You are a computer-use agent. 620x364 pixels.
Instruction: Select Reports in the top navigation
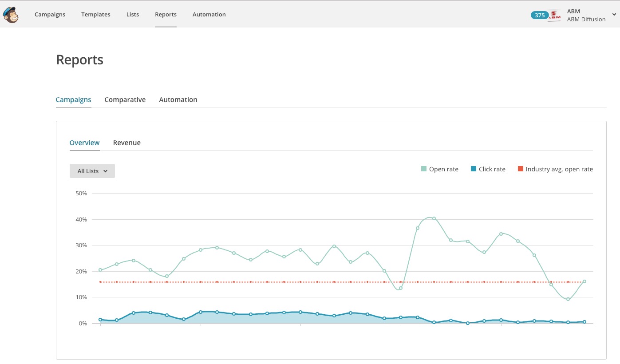pyautogui.click(x=166, y=15)
